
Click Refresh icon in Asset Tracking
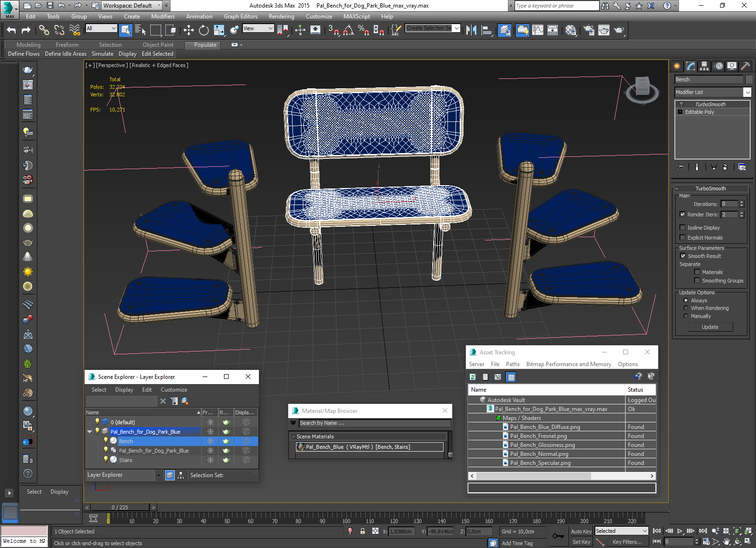[x=472, y=377]
